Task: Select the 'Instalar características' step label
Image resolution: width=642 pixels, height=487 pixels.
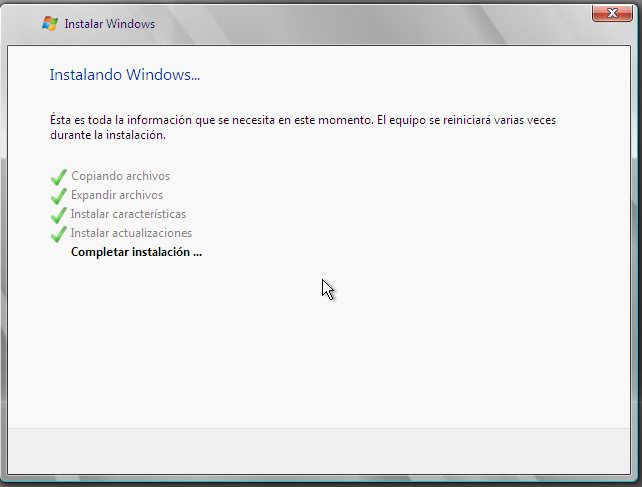Action: (128, 214)
